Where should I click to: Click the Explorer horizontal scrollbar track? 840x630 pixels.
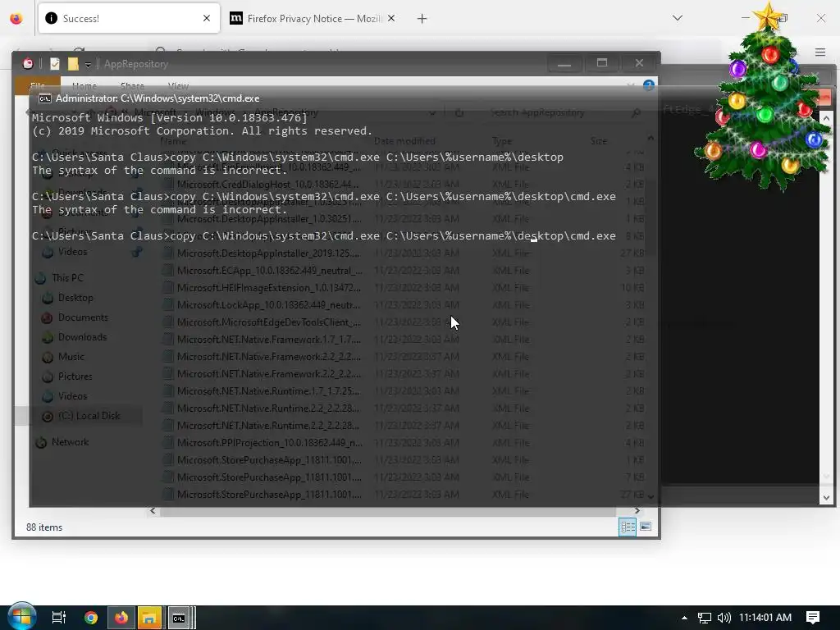(388, 512)
